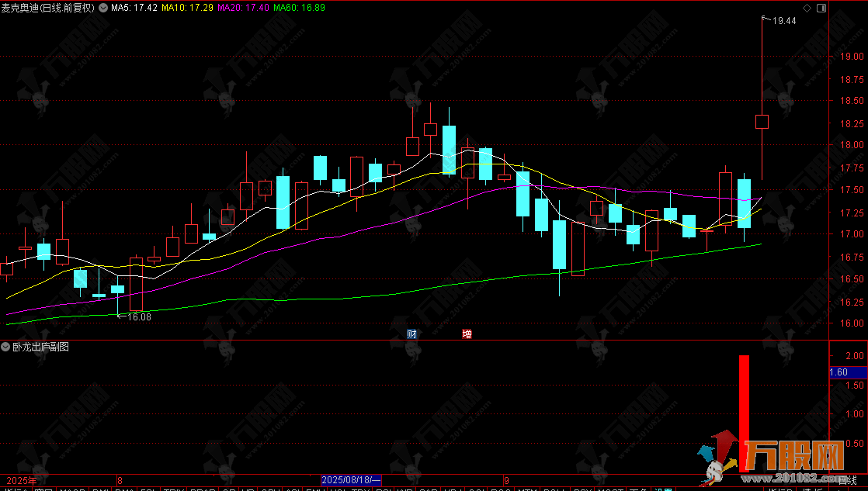This screenshot has width=868, height=491.
Task: Click the 16.50 price axis label
Action: pyautogui.click(x=852, y=278)
